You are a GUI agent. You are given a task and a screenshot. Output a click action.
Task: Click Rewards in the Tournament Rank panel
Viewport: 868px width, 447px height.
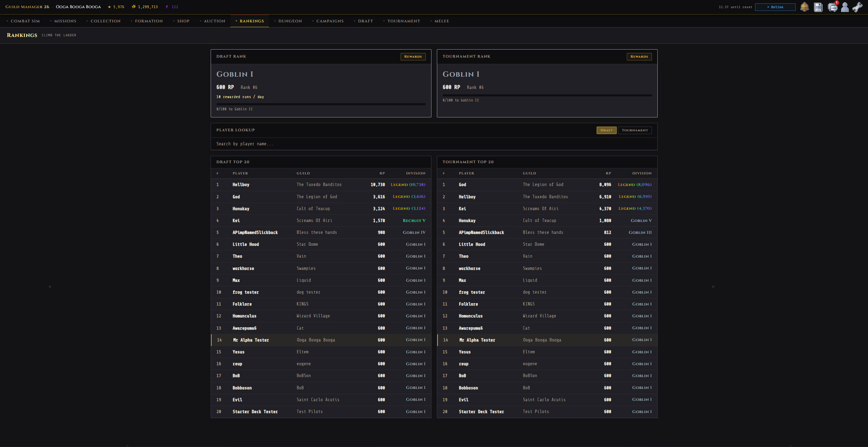(x=639, y=56)
